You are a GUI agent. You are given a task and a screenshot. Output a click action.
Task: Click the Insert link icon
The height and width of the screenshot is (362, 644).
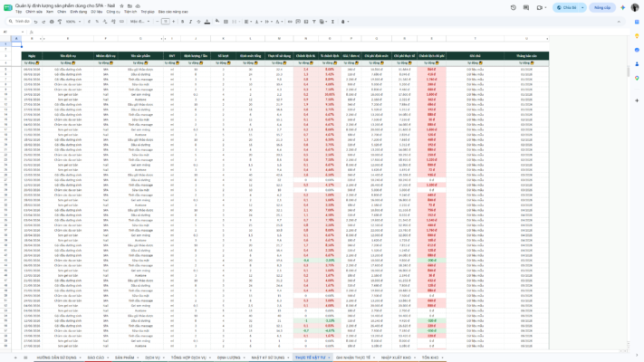pos(290,22)
